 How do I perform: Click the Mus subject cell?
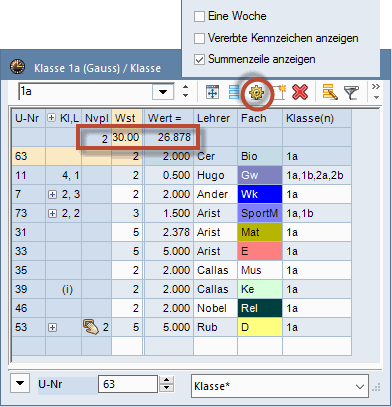tap(260, 270)
